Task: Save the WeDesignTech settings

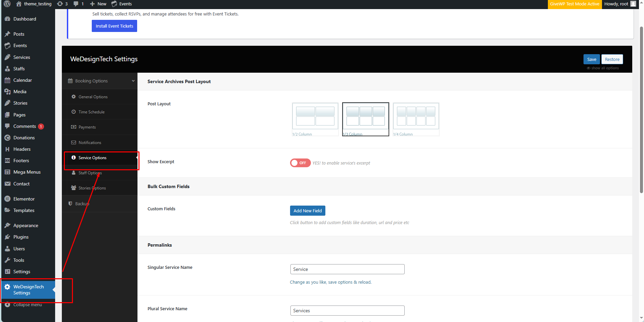Action: (x=592, y=59)
